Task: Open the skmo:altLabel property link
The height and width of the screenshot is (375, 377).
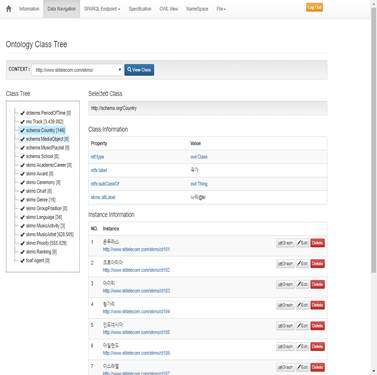Action: point(103,197)
